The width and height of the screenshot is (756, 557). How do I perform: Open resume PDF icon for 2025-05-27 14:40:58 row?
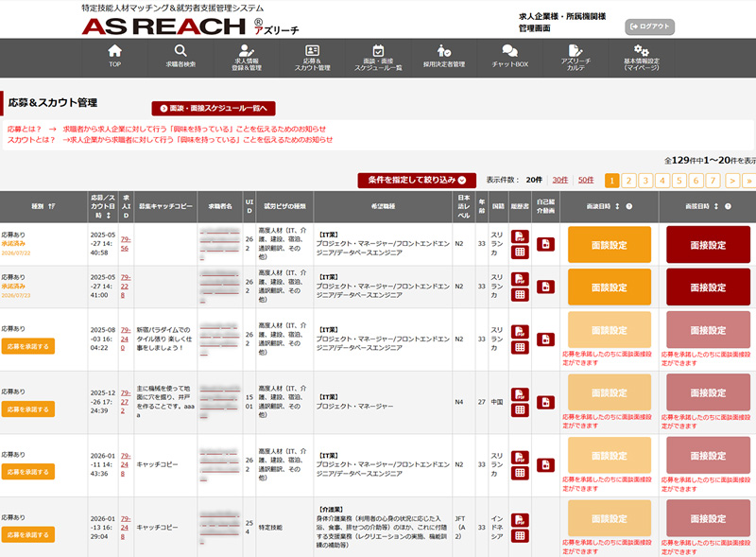[520, 236]
